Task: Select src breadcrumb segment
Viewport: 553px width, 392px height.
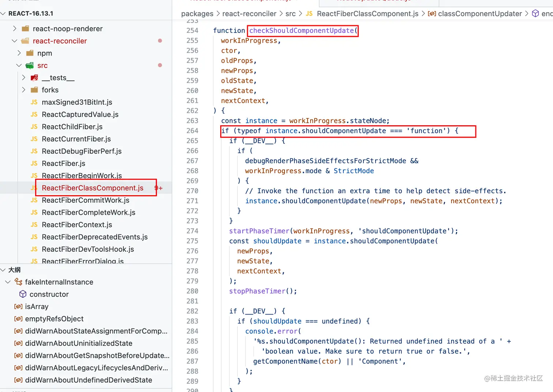Action: tap(291, 14)
